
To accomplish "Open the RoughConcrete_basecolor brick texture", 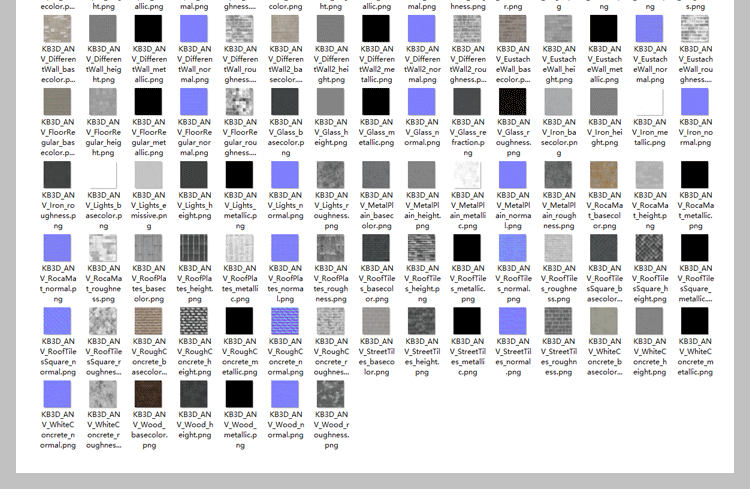I will [x=148, y=321].
